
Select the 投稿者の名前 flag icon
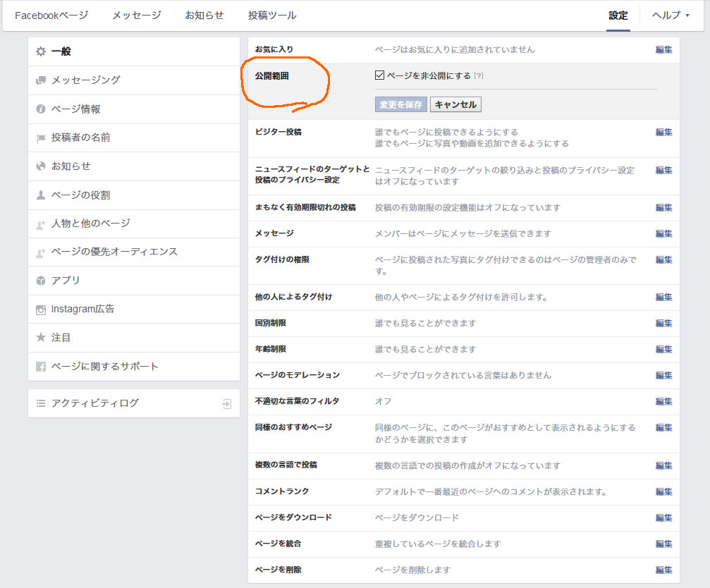tap(41, 137)
